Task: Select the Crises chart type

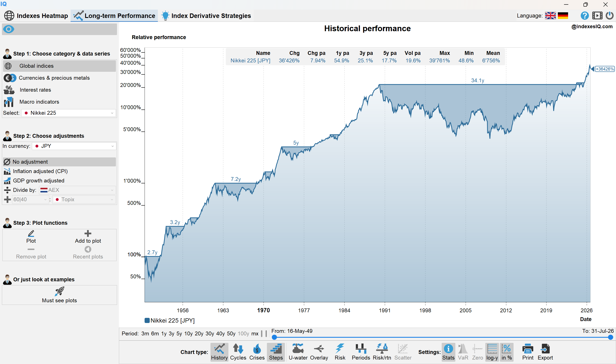Action: pos(257,352)
